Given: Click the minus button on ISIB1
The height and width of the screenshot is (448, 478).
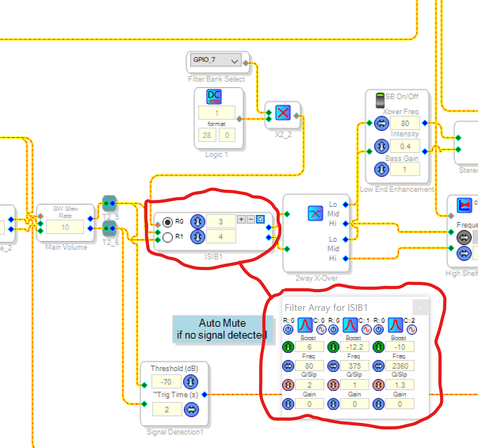Looking at the screenshot, I should 250,219.
